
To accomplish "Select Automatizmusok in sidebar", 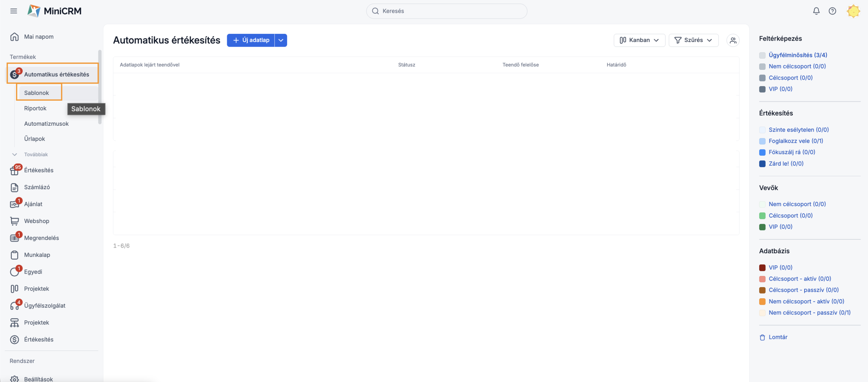I will tap(46, 124).
